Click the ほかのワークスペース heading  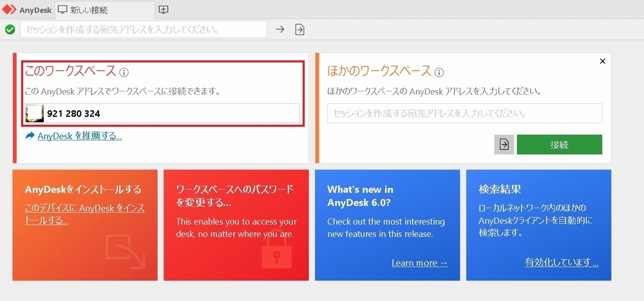point(379,71)
